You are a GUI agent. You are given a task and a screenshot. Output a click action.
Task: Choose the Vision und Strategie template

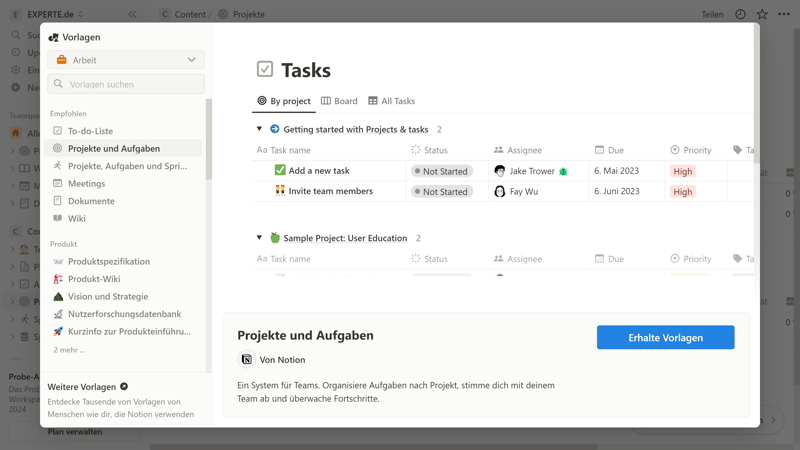point(107,297)
